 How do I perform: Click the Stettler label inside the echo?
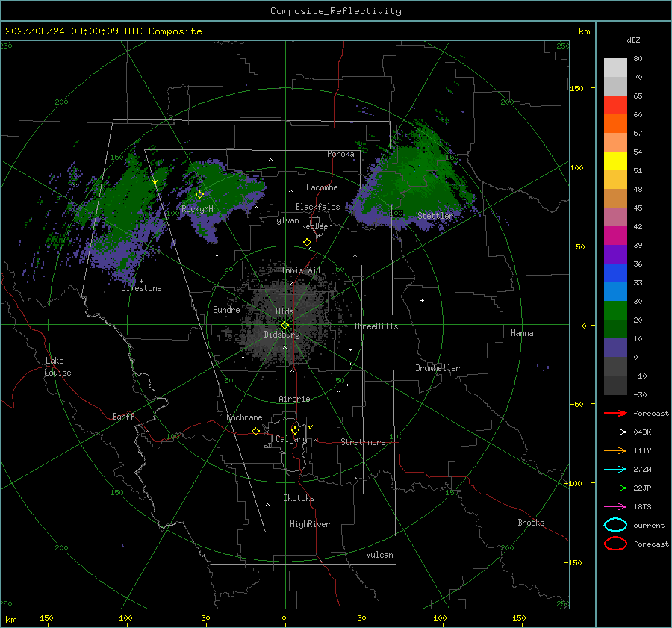pos(435,216)
